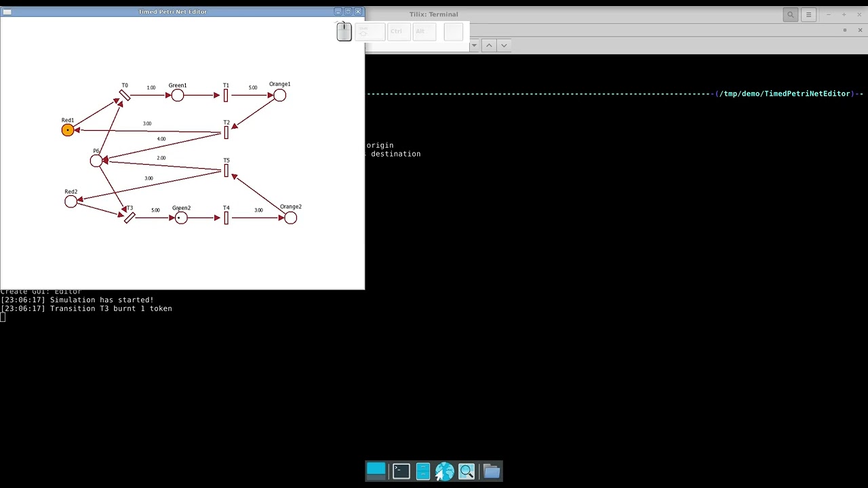Click transition T0 bar
Image resolution: width=868 pixels, height=488 pixels.
pyautogui.click(x=125, y=96)
